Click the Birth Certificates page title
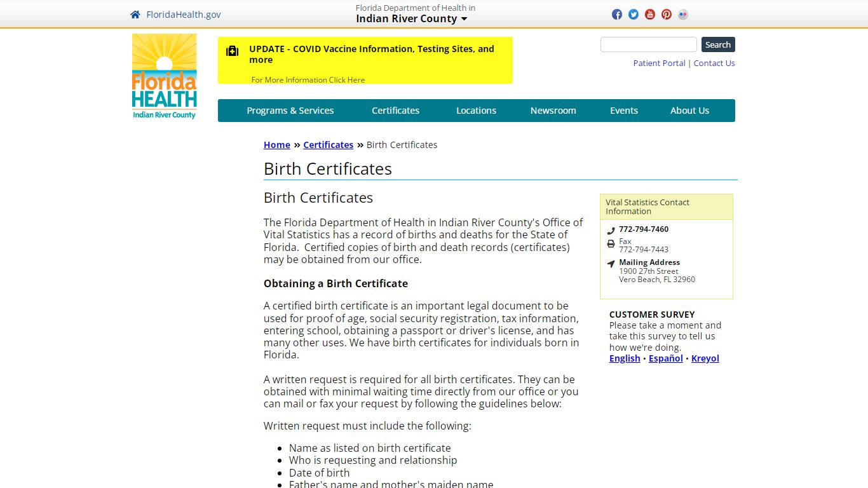This screenshot has width=868, height=488. [x=328, y=169]
